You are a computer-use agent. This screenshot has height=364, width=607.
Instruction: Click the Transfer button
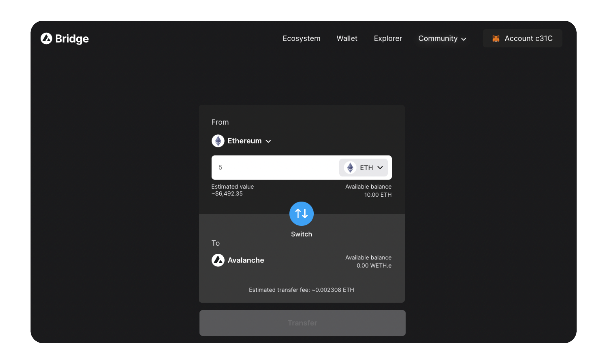coord(302,323)
